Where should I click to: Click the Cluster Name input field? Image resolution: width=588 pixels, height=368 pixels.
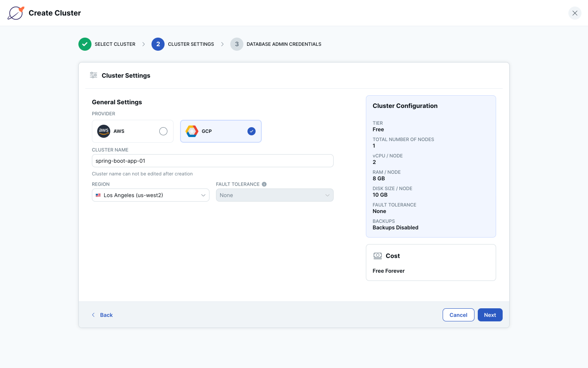(212, 161)
